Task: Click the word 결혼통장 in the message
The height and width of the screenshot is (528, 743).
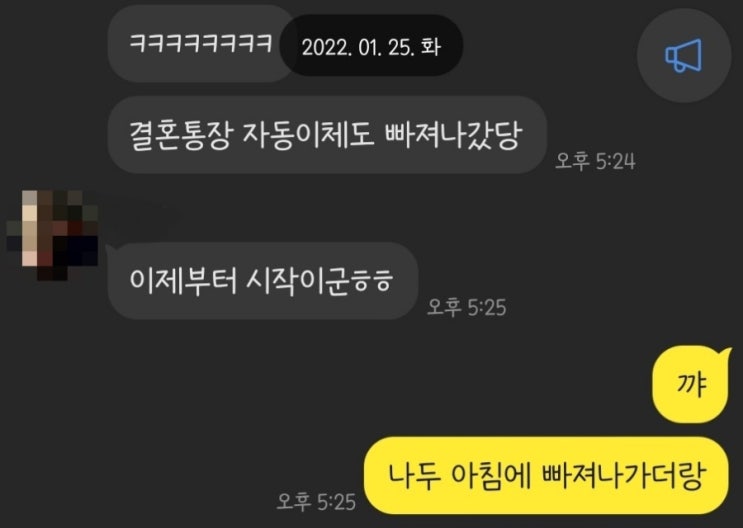Action: point(181,136)
